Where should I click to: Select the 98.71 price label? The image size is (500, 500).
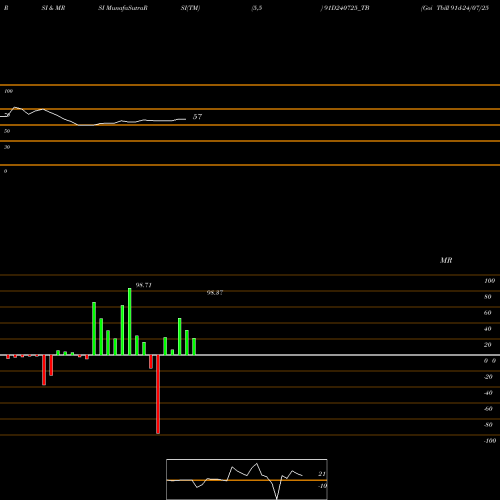[144, 285]
